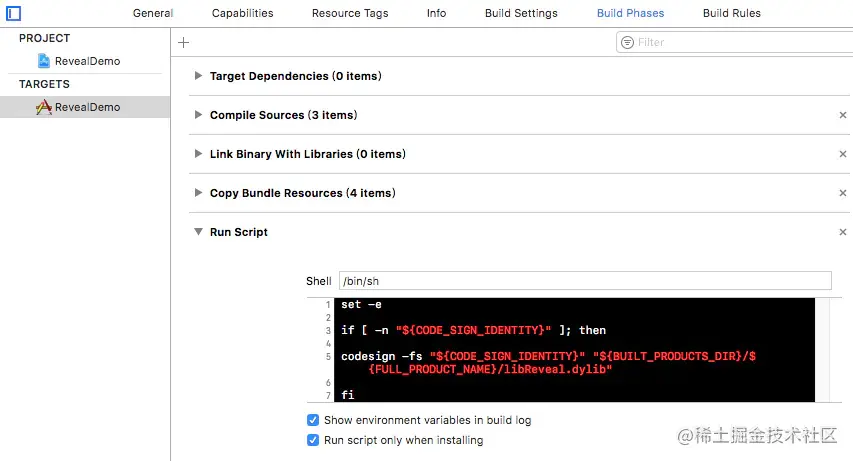Toggle the sidebar panel icon
The image size is (853, 461).
tap(14, 13)
